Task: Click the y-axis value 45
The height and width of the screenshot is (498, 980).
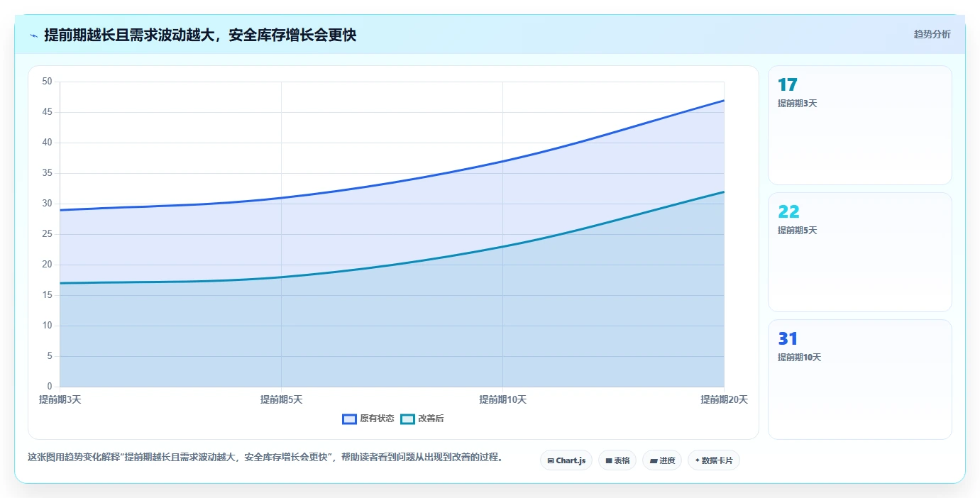Action: coord(48,112)
